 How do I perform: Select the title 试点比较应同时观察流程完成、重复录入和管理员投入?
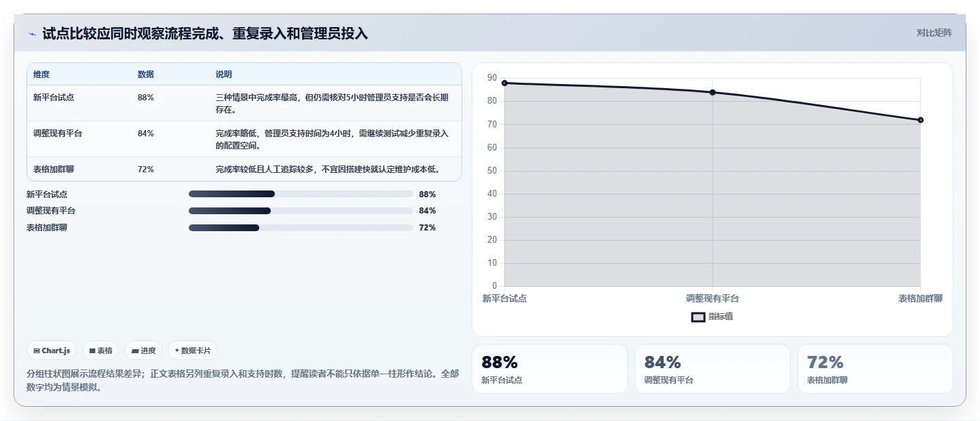pyautogui.click(x=205, y=33)
